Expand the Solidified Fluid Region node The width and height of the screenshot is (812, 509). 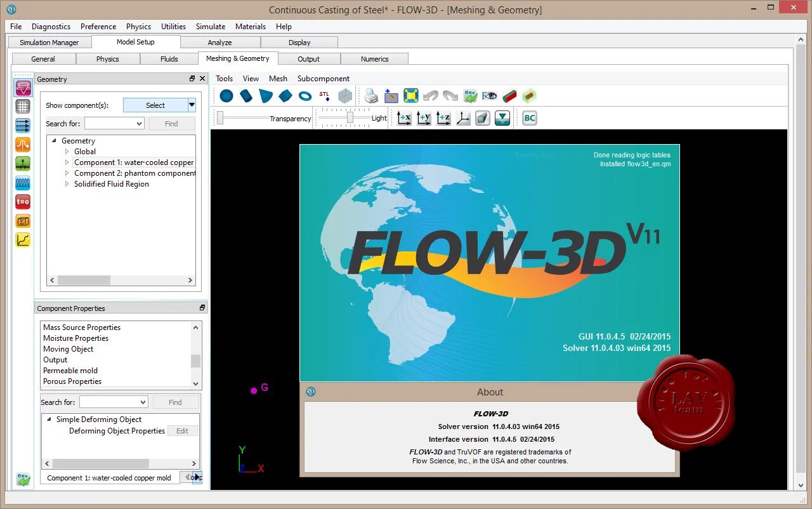tap(67, 184)
